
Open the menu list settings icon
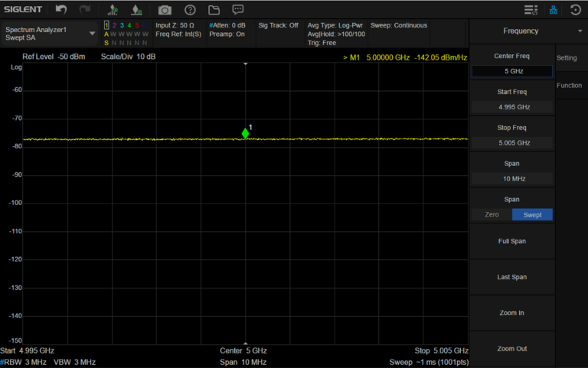click(531, 10)
